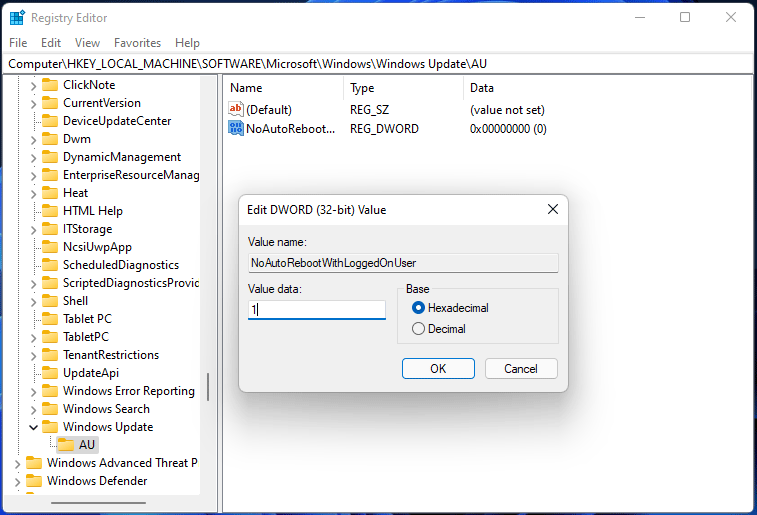This screenshot has height=515, width=757.
Task: Click the 0x00000000 (0) data cell
Action: (508, 129)
